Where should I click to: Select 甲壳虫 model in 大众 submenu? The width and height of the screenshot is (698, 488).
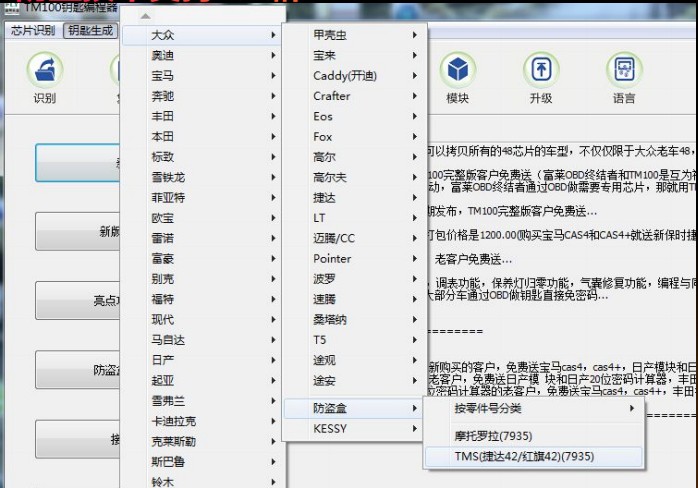tap(354, 35)
